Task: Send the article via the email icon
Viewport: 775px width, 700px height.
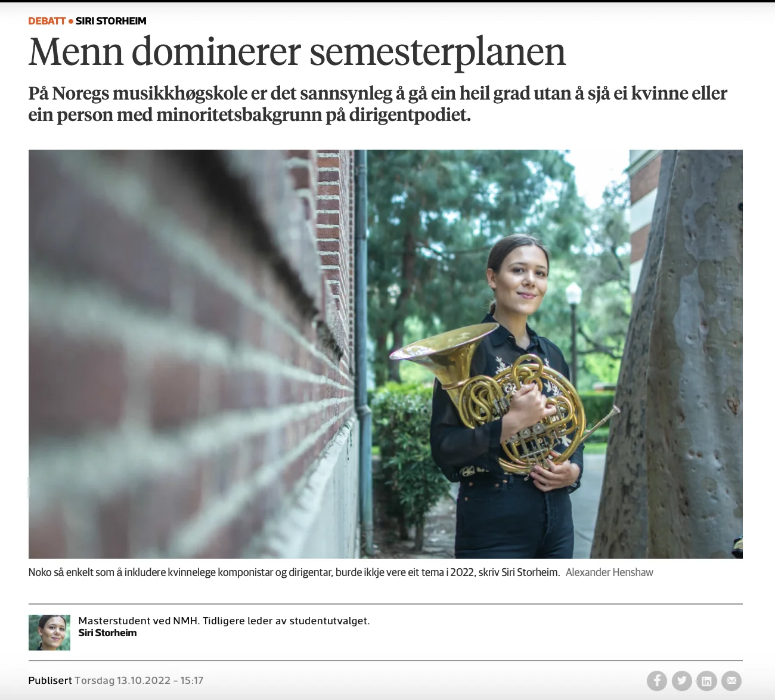Action: (x=731, y=680)
